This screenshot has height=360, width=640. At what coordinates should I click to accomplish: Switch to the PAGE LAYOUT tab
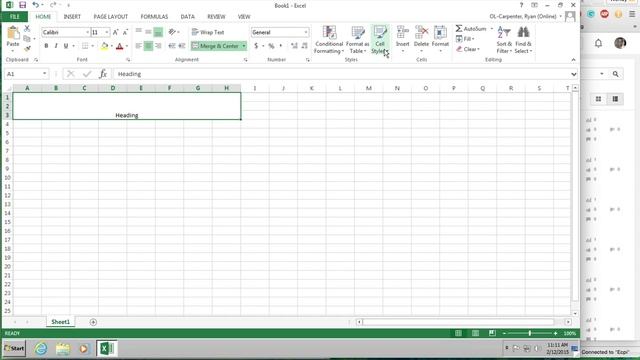(x=111, y=16)
